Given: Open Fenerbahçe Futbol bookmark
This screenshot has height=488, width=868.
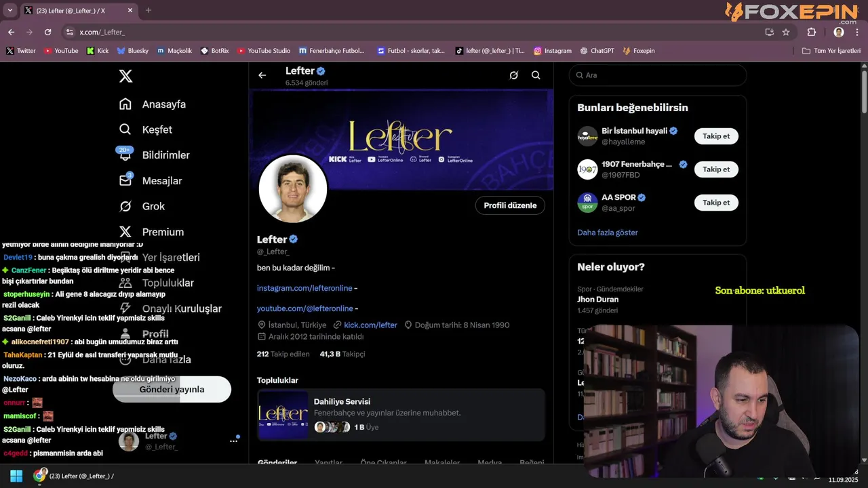Looking at the screenshot, I should pos(332,51).
